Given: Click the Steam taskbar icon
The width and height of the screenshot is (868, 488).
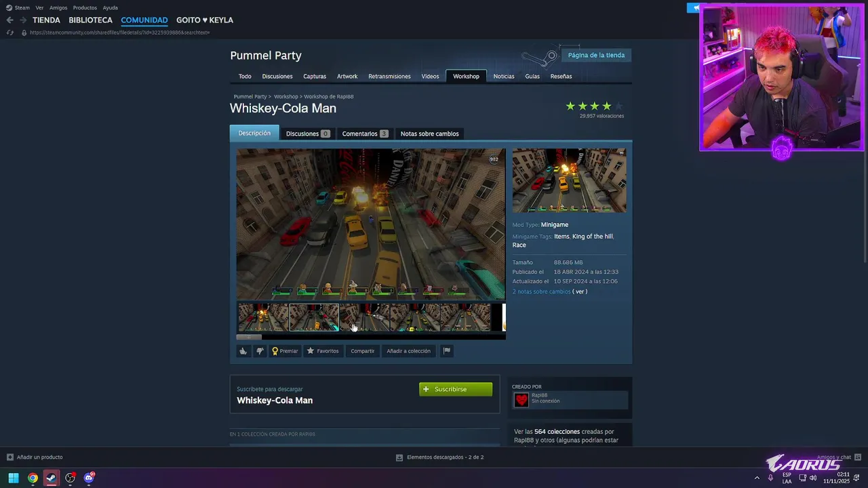Looking at the screenshot, I should point(51,478).
